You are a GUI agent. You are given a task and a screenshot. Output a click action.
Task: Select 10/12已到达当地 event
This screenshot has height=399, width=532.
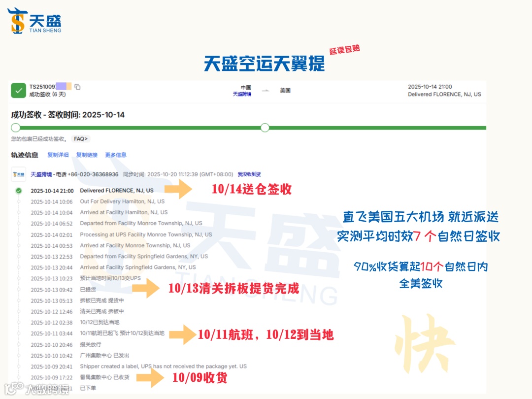coord(100,322)
